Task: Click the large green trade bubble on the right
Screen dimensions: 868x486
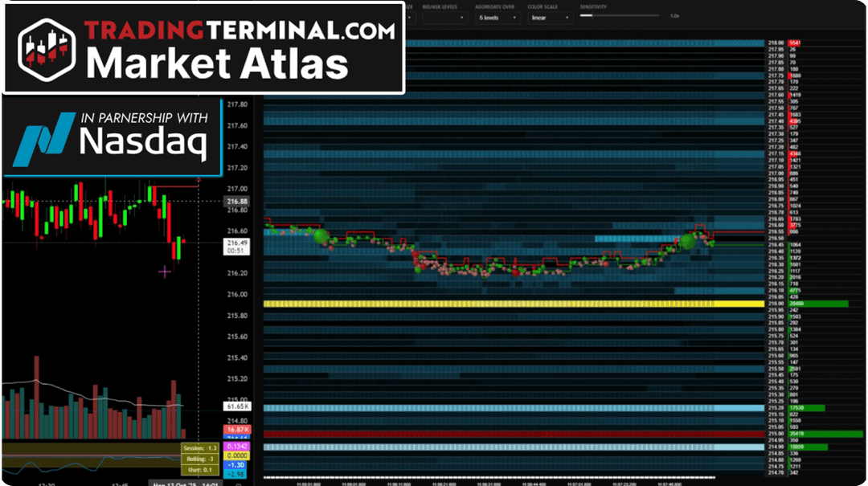Action: click(689, 240)
